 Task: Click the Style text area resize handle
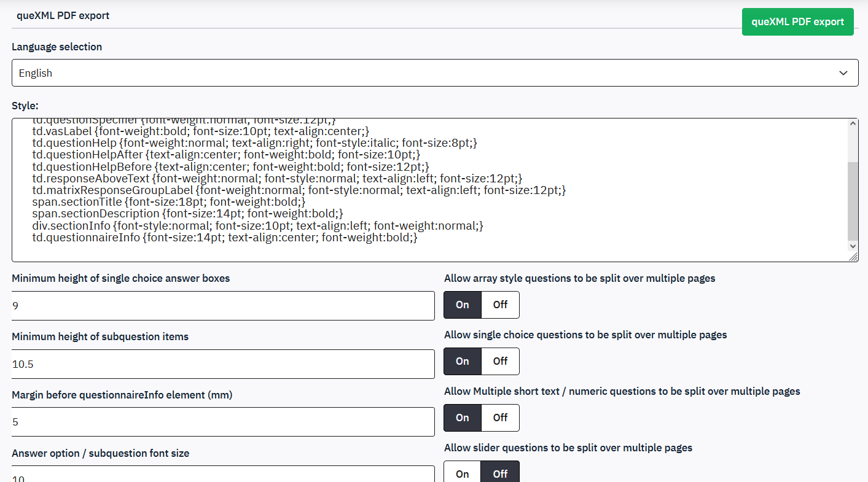point(854,258)
